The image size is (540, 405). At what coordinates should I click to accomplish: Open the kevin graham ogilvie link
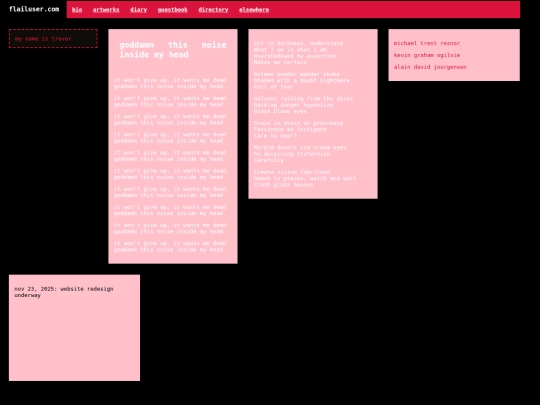pos(427,55)
